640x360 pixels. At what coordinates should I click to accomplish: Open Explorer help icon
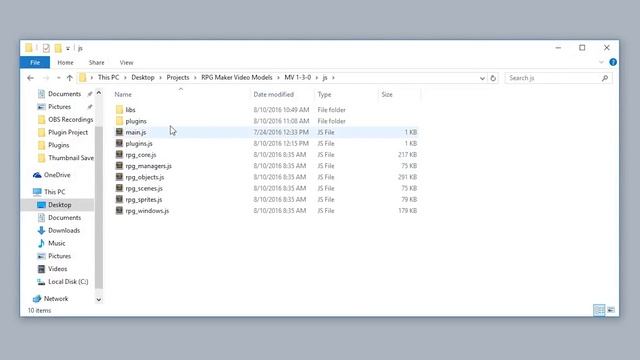tap(613, 62)
